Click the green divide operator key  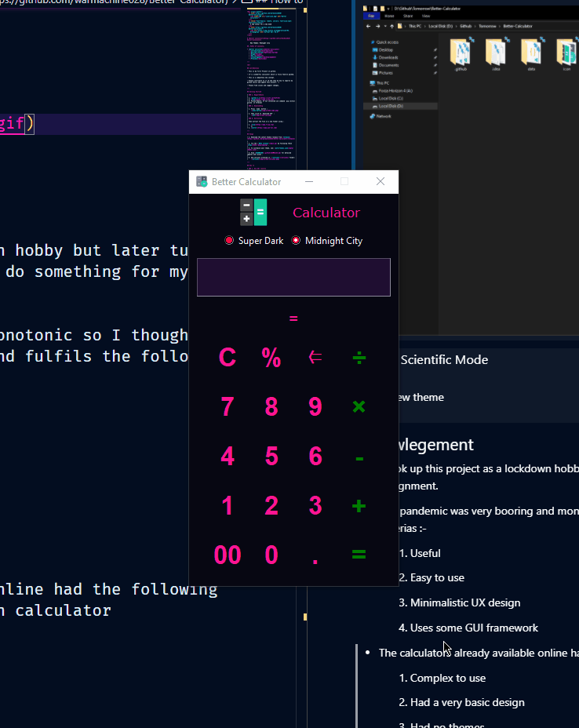pyautogui.click(x=359, y=358)
